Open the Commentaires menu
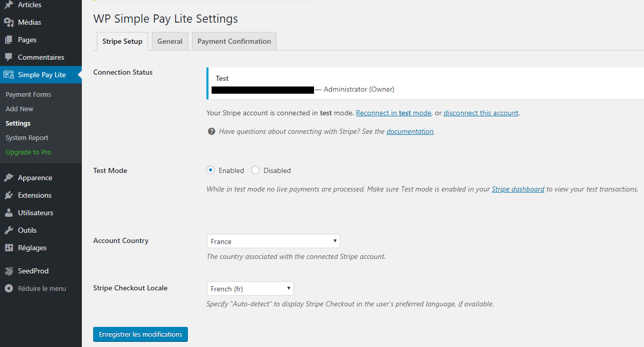 click(41, 57)
